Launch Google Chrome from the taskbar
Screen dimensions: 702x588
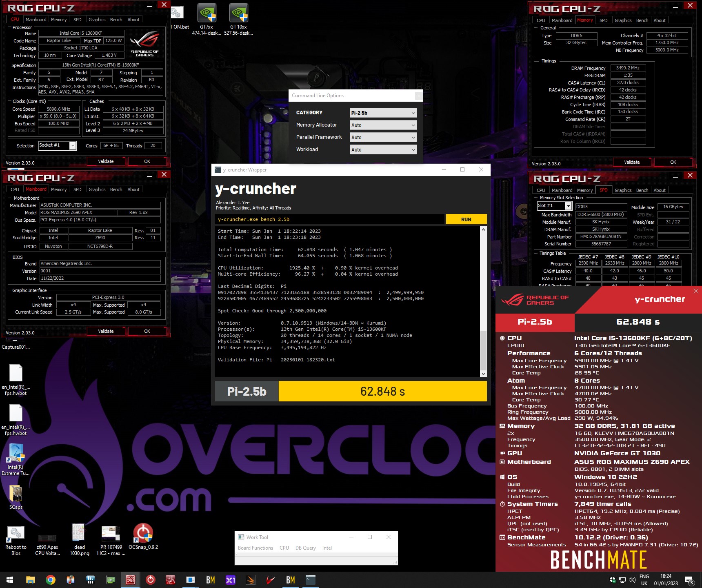(x=51, y=580)
